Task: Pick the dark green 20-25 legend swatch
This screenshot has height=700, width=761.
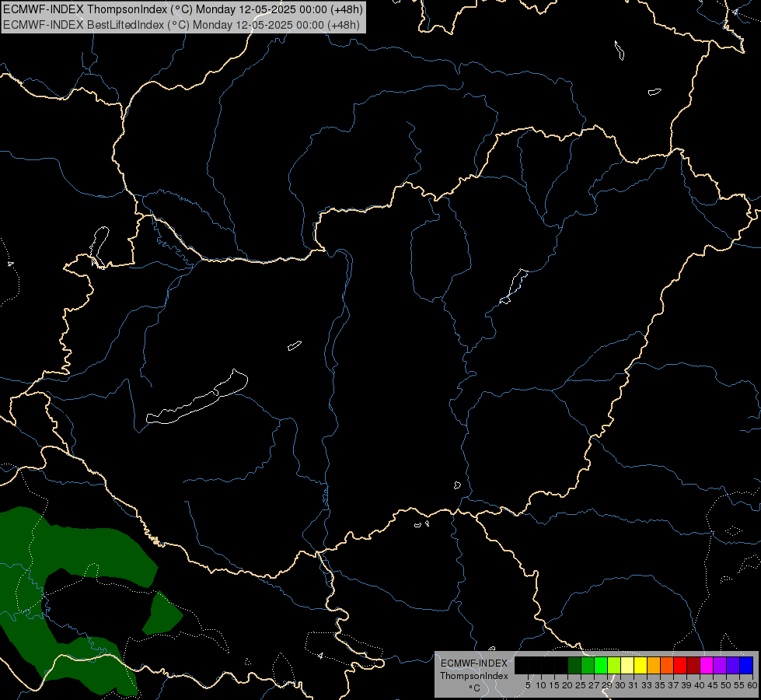Action: point(574,665)
